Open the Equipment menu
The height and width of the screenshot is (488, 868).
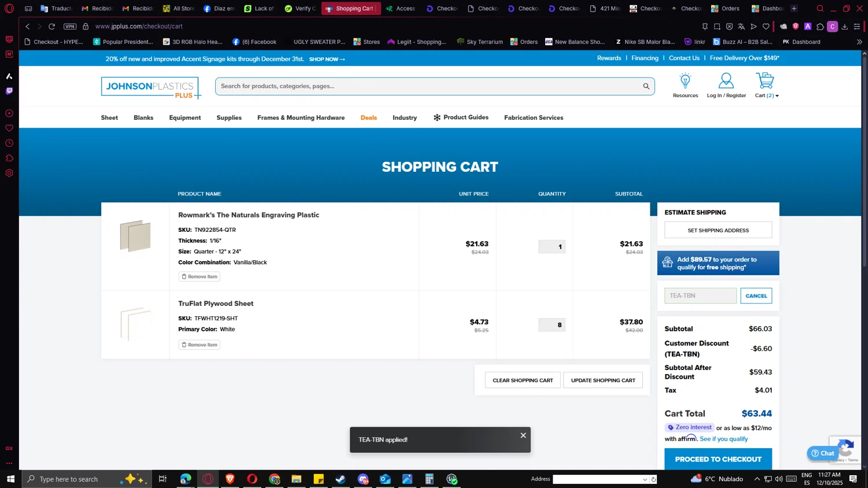tap(185, 118)
